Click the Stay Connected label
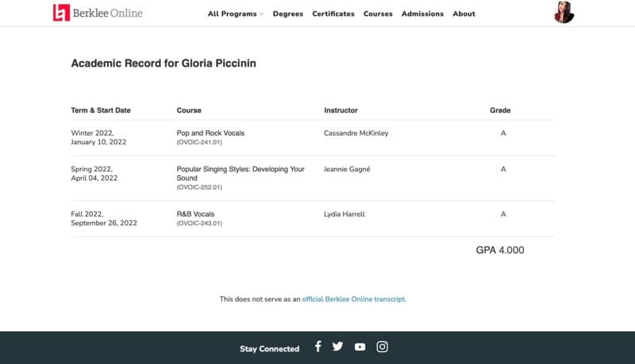 [270, 349]
